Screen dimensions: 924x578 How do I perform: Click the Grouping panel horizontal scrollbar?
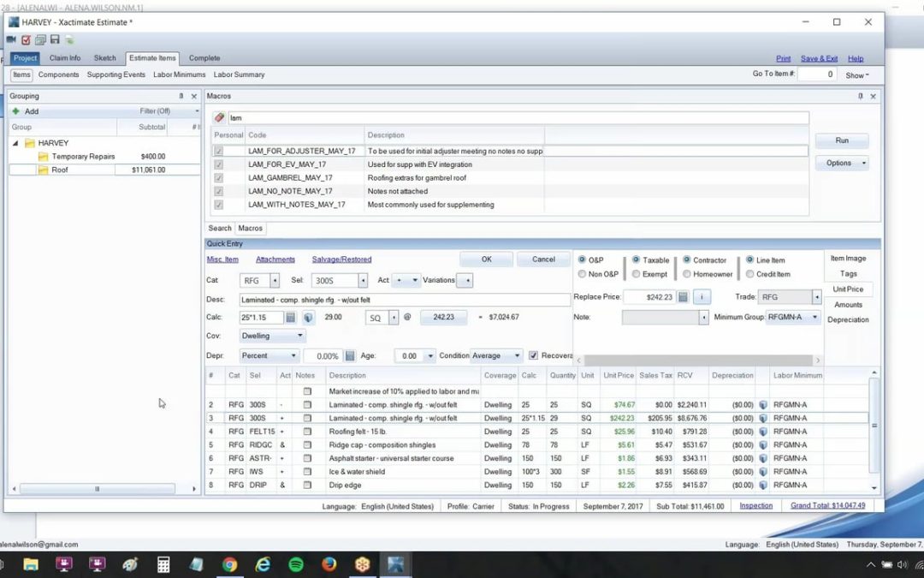click(x=98, y=489)
